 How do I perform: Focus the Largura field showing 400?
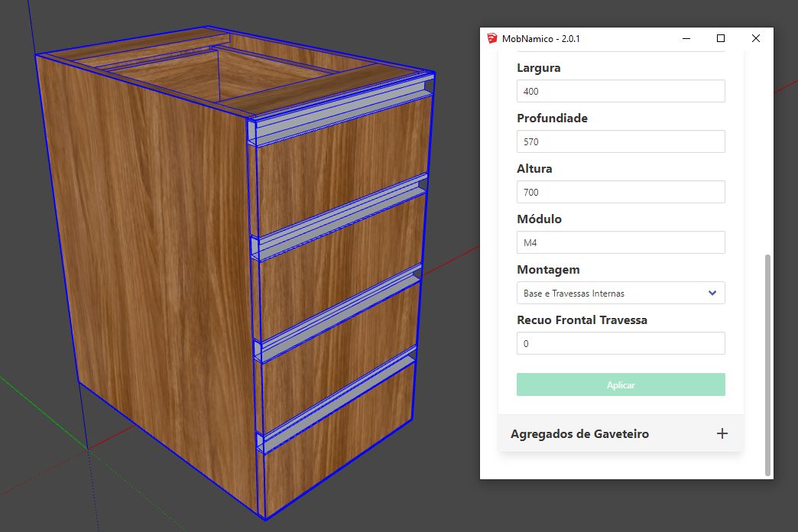[x=620, y=92]
